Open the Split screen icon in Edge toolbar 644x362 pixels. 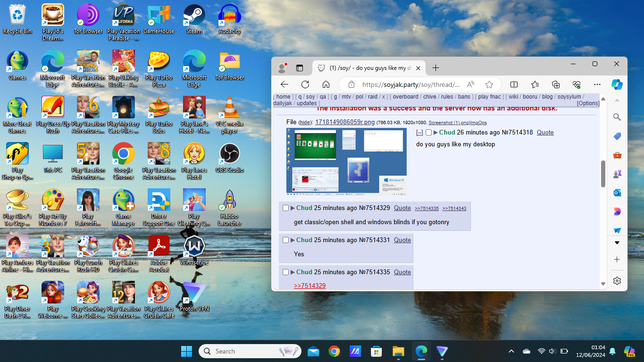pos(514,84)
